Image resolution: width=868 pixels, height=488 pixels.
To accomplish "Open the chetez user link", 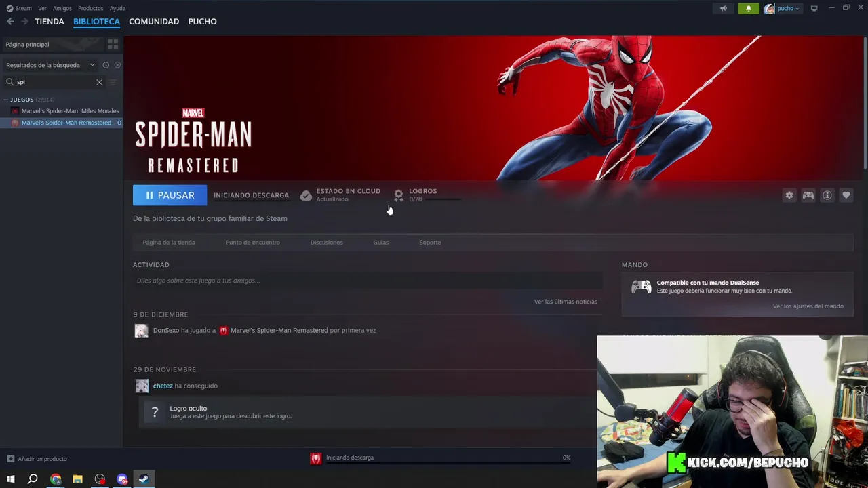I will point(163,386).
